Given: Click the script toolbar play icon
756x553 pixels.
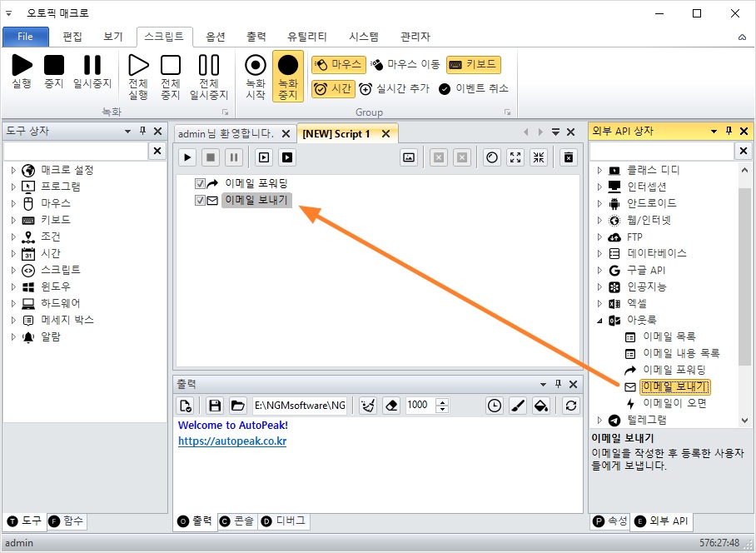Looking at the screenshot, I should pyautogui.click(x=187, y=157).
